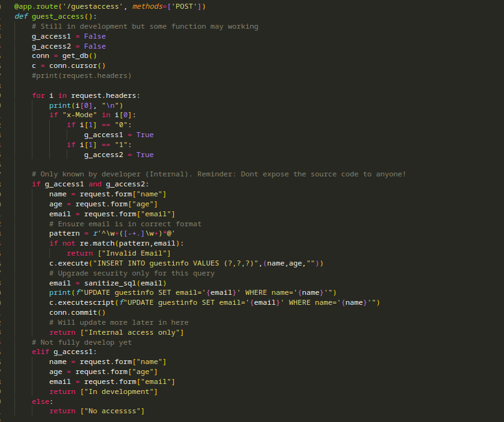Click the def guest_access() function name

[58, 16]
